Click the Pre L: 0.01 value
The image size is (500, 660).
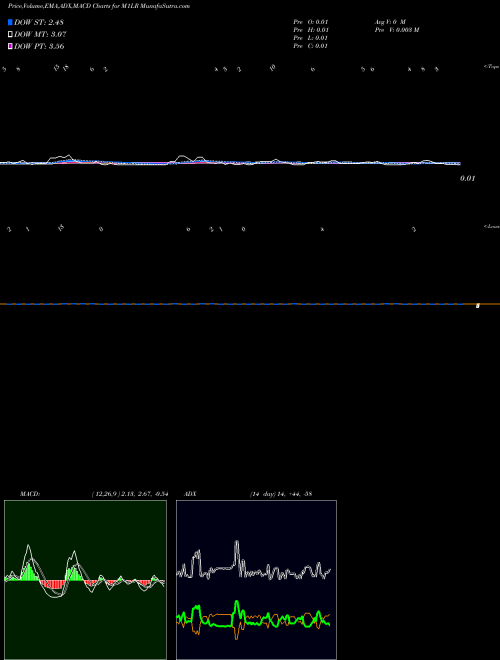click(x=311, y=38)
